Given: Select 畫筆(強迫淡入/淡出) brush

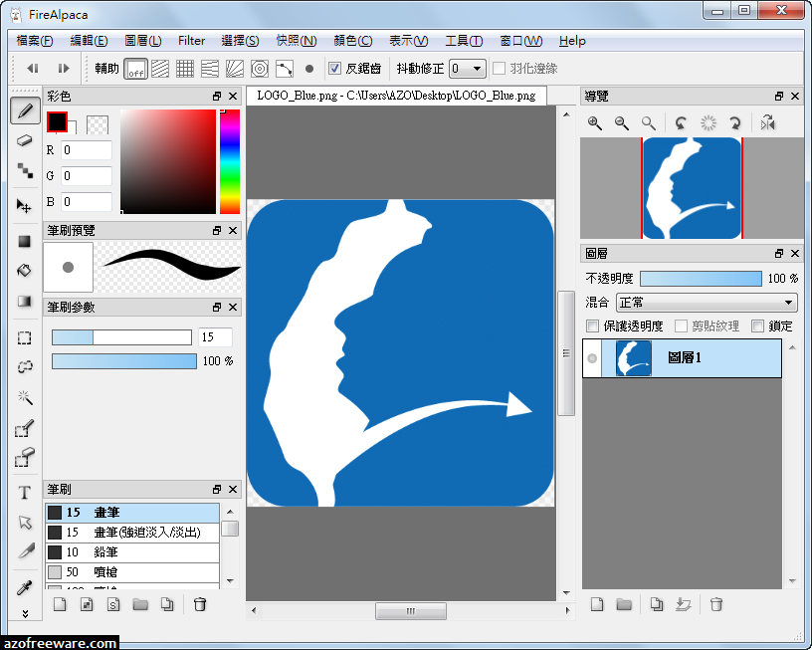Looking at the screenshot, I should click(x=132, y=533).
